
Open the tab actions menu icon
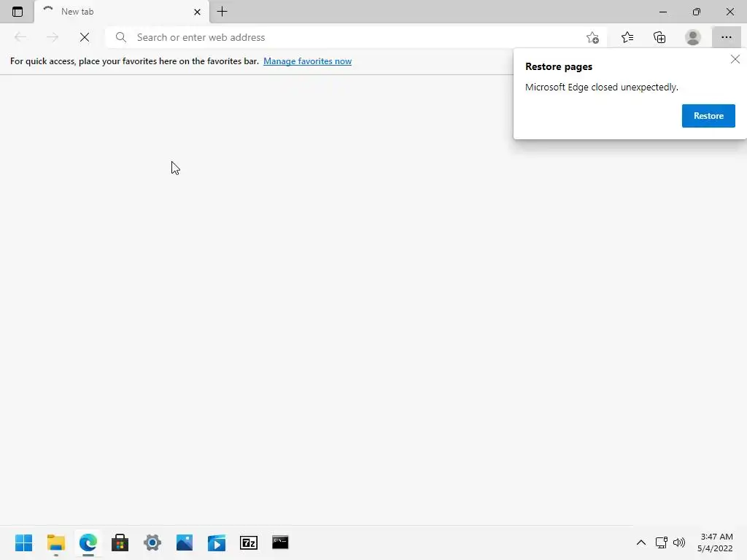coord(18,12)
